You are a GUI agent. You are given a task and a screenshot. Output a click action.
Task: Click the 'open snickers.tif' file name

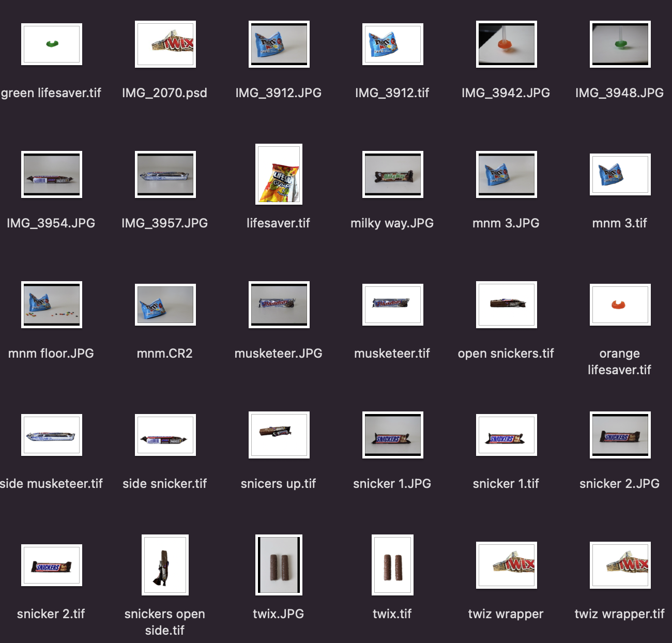pyautogui.click(x=506, y=354)
